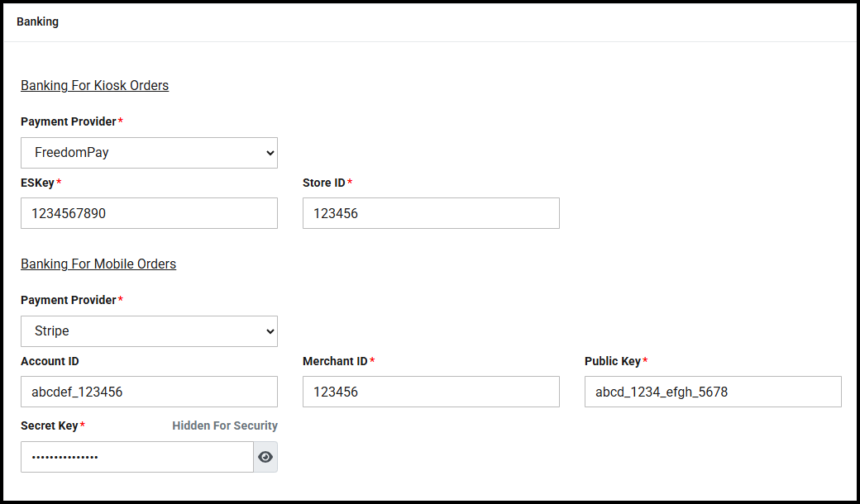Click the Banking For Kiosk Orders heading
860x504 pixels.
(94, 86)
